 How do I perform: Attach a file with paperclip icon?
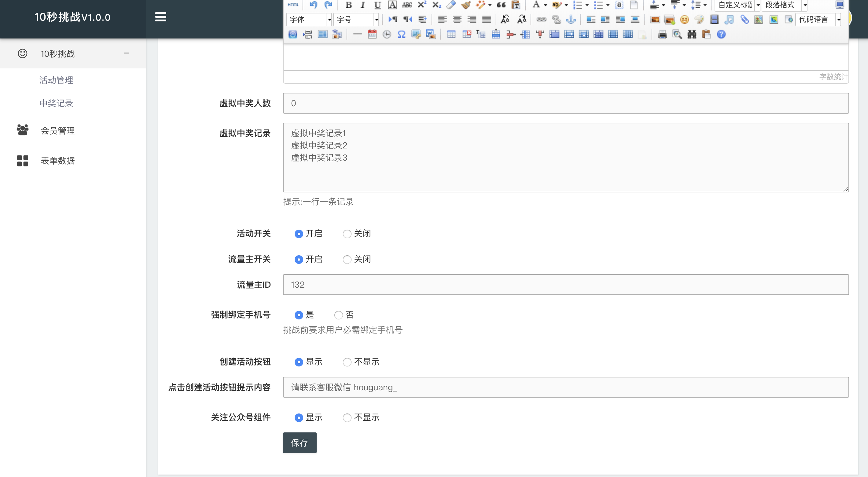pos(744,20)
